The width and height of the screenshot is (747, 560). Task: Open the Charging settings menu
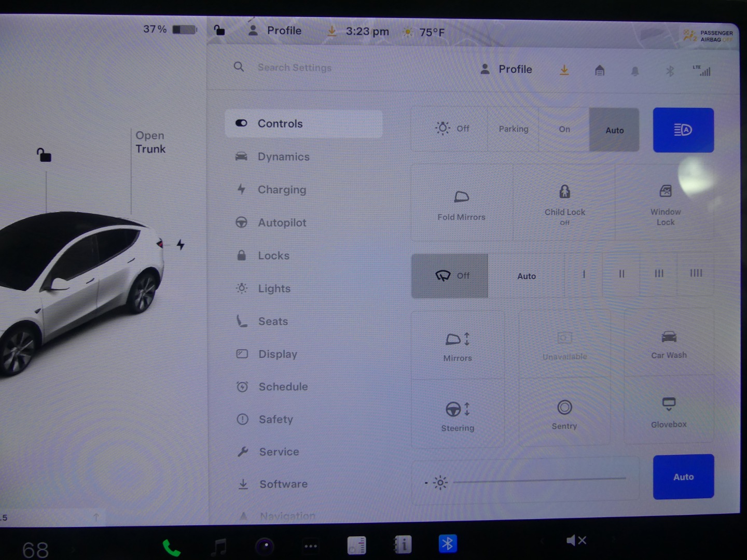click(282, 190)
